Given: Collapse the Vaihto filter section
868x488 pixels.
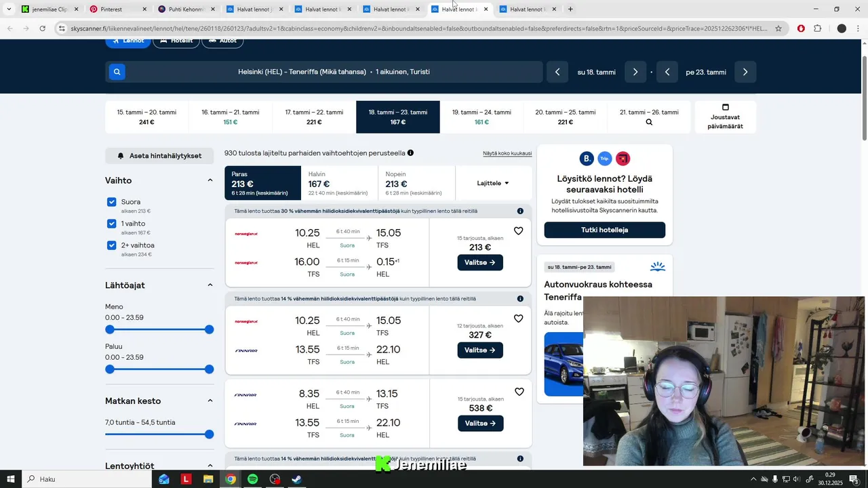Looking at the screenshot, I should pyautogui.click(x=210, y=180).
